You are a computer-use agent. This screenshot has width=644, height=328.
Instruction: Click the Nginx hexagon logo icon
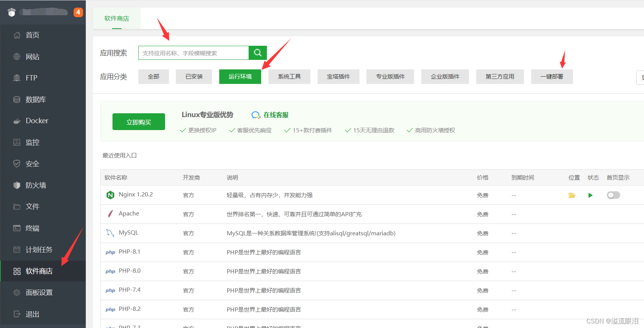[110, 195]
